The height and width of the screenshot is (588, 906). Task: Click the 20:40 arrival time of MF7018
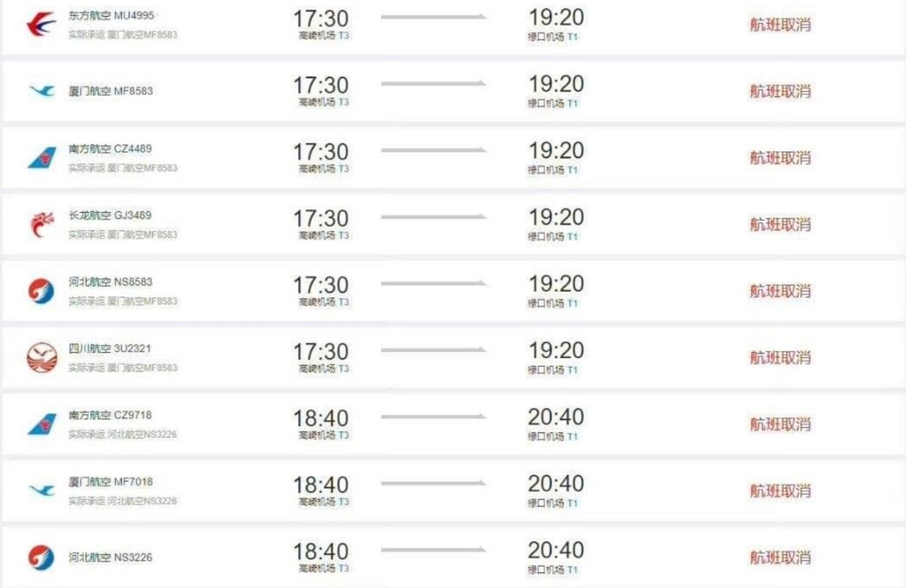click(556, 484)
